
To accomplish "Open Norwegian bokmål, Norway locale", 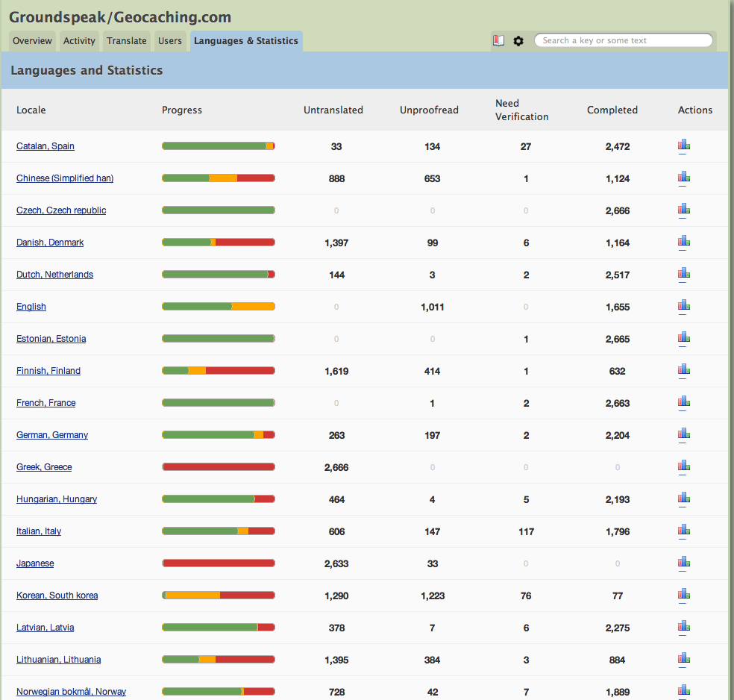I will [71, 692].
